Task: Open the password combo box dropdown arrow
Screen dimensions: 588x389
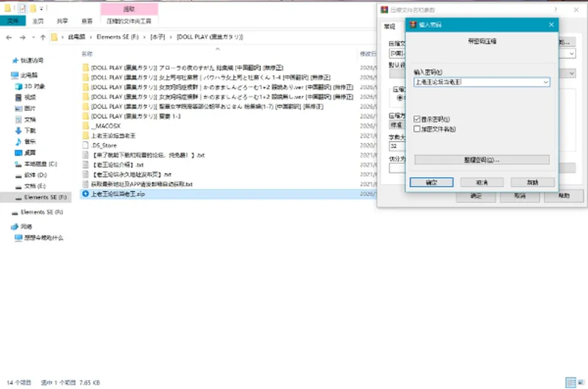Action: pyautogui.click(x=546, y=82)
